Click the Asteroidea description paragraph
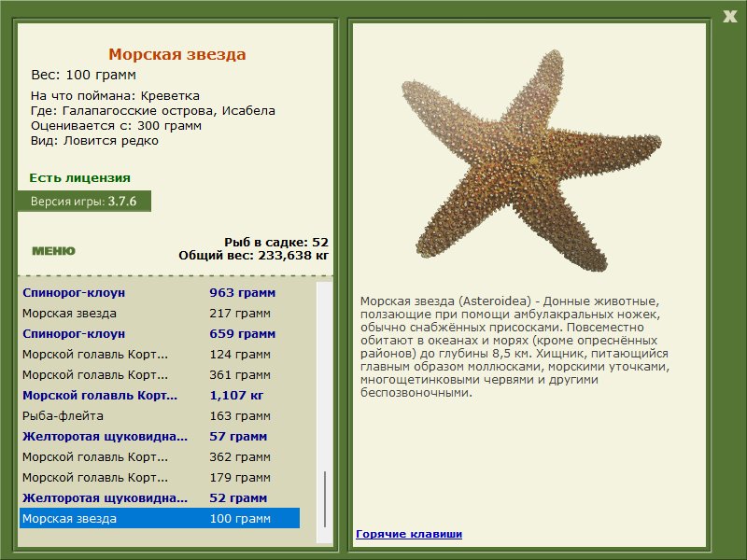The height and width of the screenshot is (560, 747). click(514, 346)
